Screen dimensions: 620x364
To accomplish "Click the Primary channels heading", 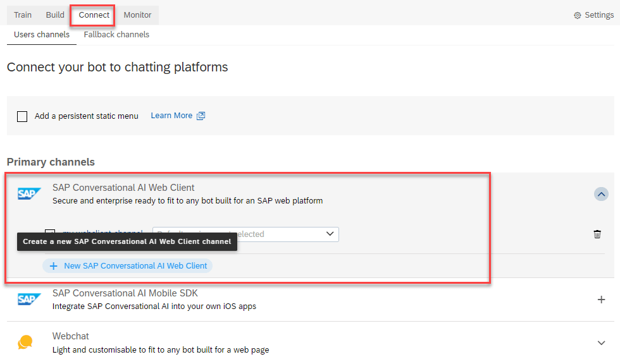I will [51, 162].
